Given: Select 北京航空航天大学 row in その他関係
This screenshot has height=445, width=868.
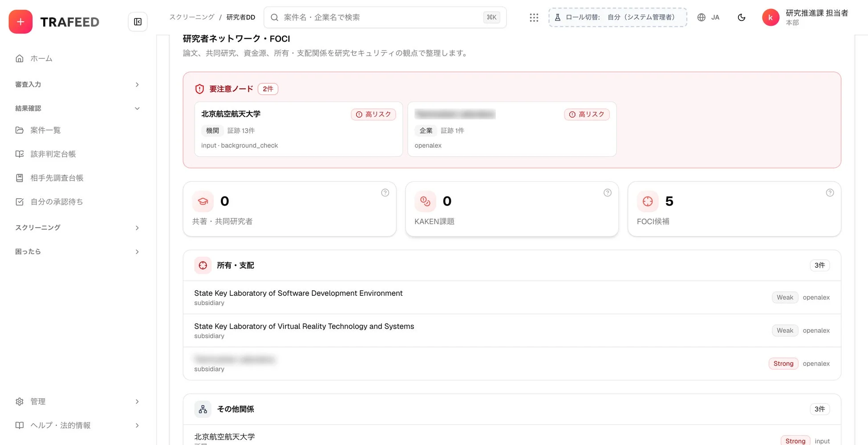Looking at the screenshot, I should (512, 436).
